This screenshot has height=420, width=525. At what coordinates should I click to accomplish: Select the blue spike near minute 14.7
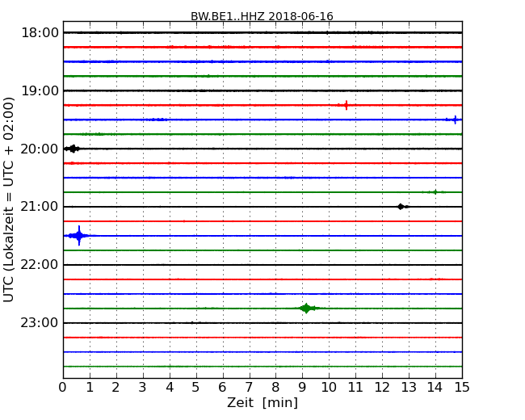click(455, 120)
